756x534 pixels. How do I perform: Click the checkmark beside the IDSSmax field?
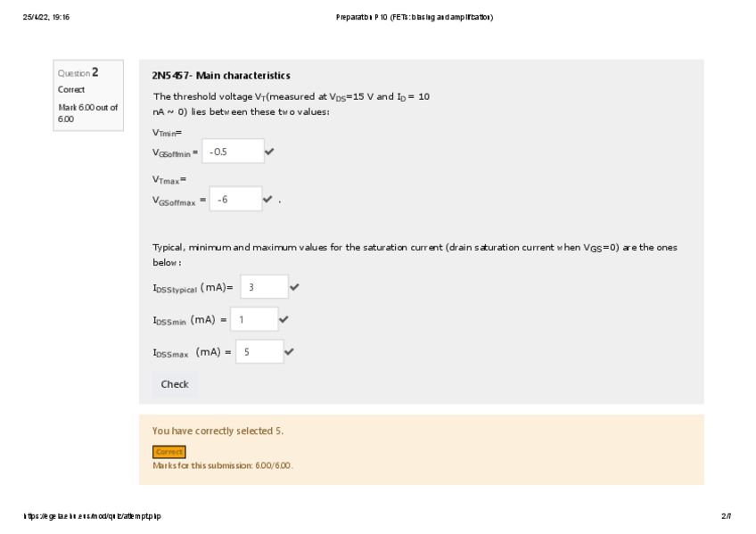pyautogui.click(x=289, y=352)
